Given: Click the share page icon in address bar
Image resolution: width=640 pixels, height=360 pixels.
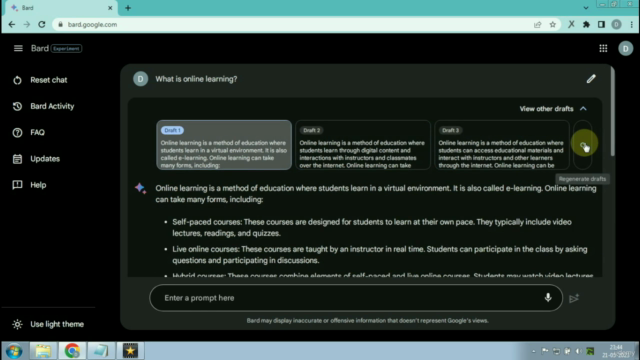Looking at the screenshot, I should [538, 24].
